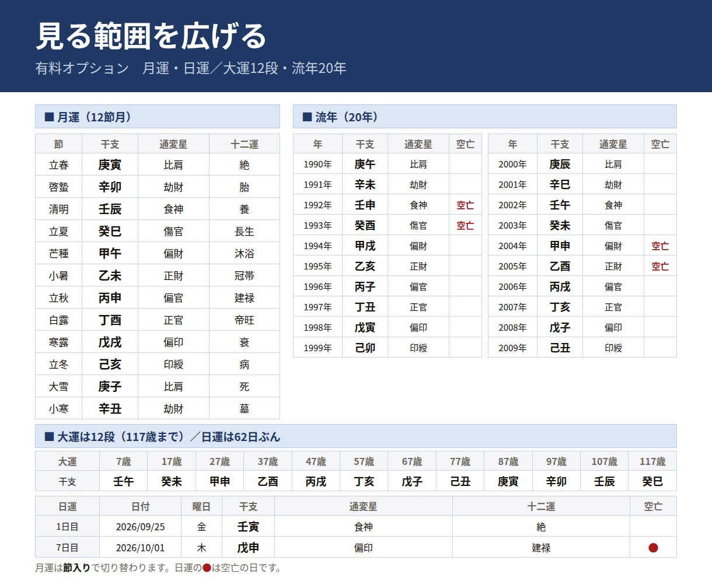Click 壬辰 in the 清明 row
712x588 pixels.
[110, 209]
